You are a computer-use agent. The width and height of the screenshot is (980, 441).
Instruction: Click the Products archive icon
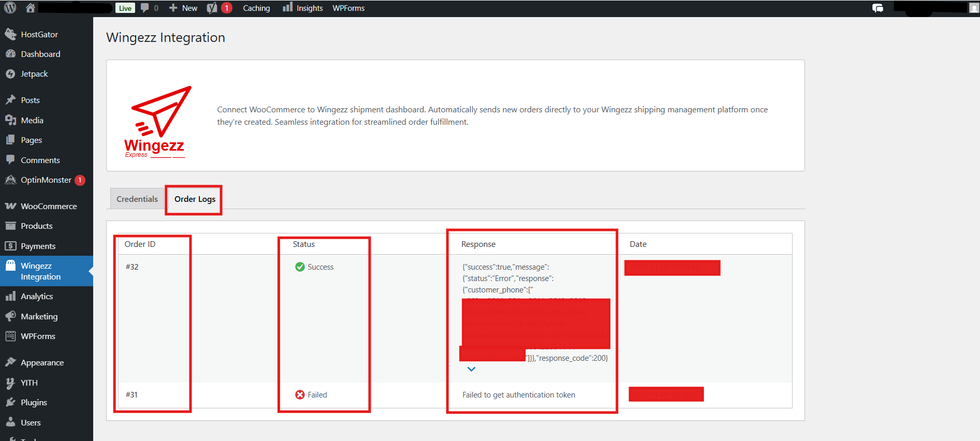(10, 226)
